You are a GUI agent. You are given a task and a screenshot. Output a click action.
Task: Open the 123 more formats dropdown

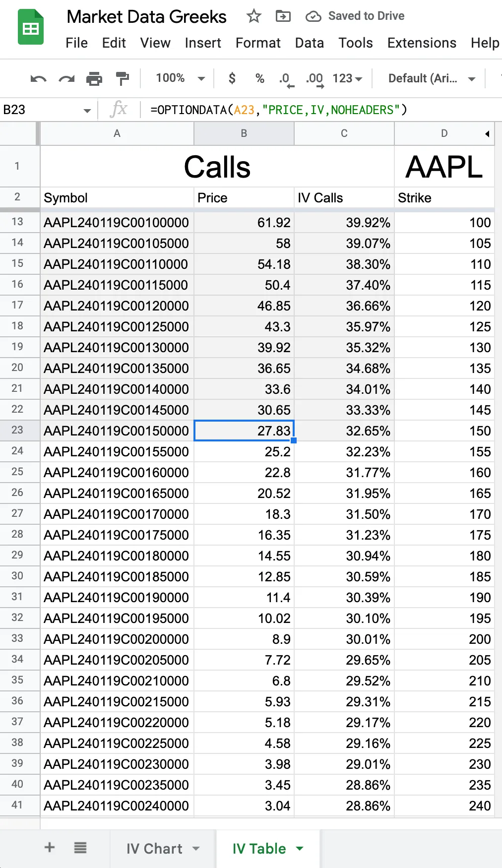point(347,78)
